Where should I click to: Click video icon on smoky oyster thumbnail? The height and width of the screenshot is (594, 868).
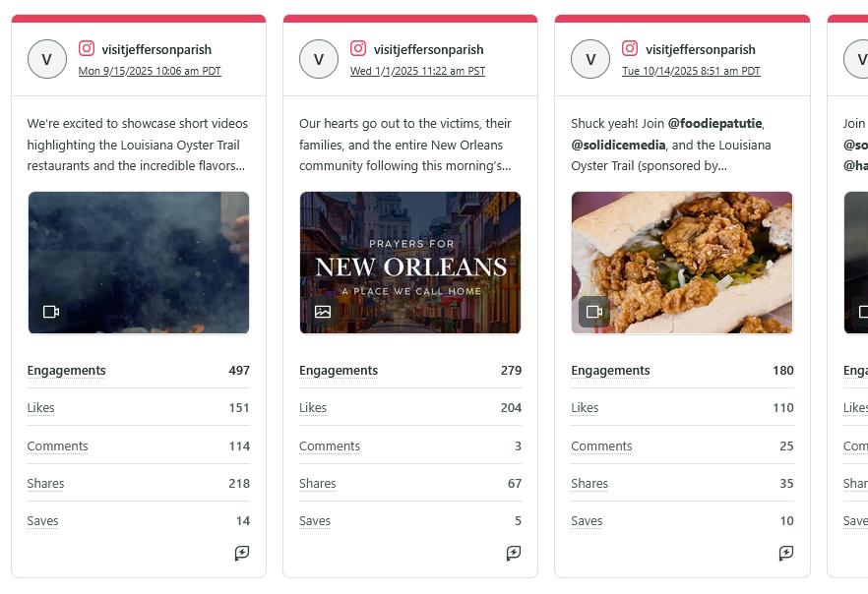pos(51,312)
